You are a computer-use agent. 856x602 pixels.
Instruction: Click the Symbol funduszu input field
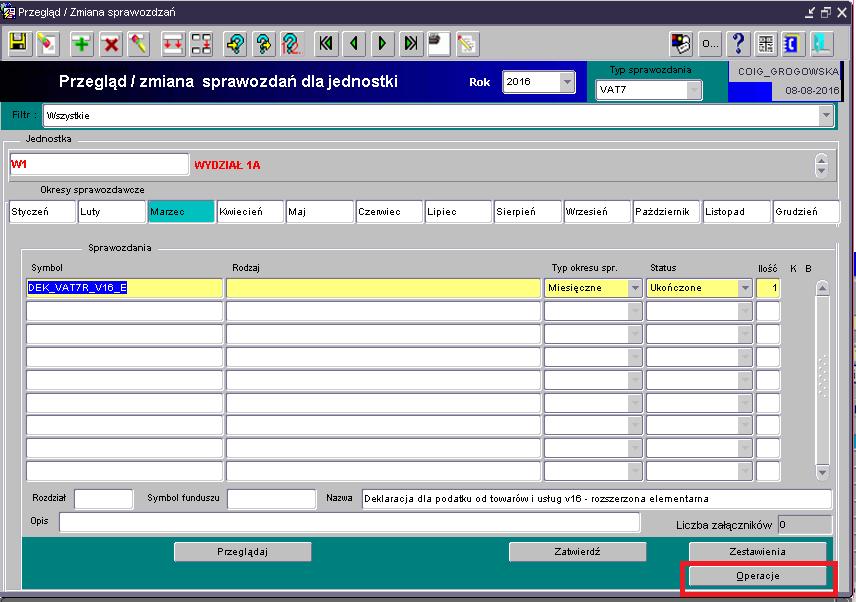[271, 498]
